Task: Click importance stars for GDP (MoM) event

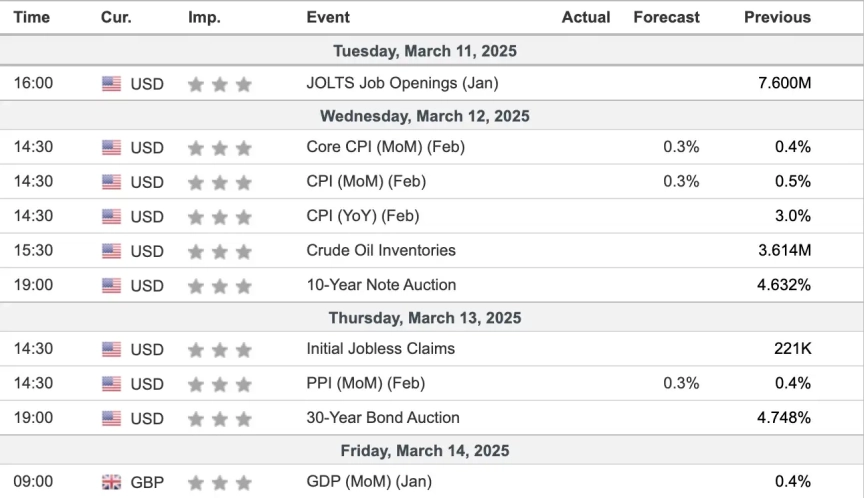Action: point(220,482)
